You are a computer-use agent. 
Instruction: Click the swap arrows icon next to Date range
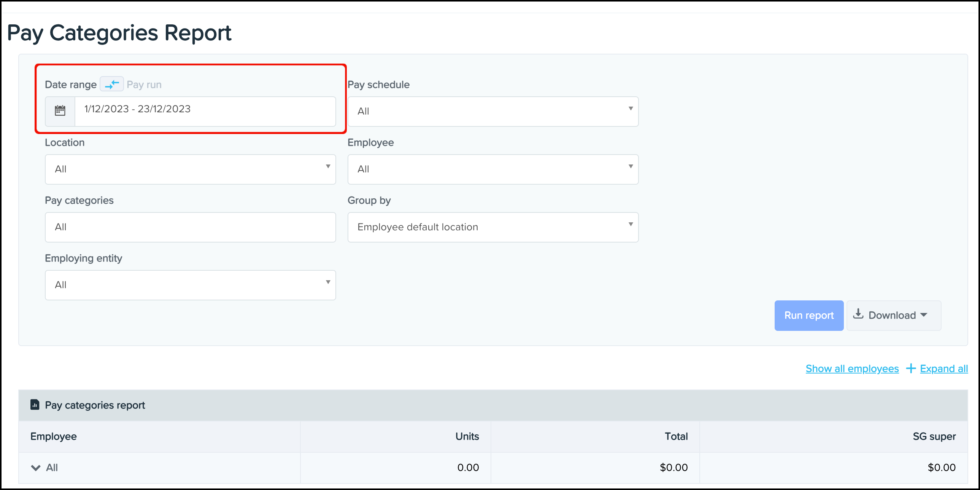pyautogui.click(x=111, y=84)
